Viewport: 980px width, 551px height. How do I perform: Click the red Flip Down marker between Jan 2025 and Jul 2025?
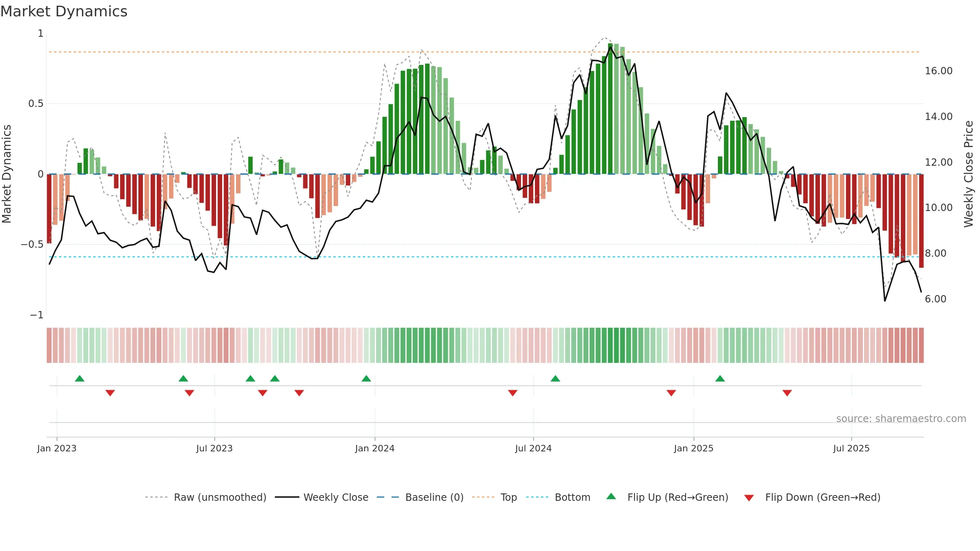(x=787, y=393)
